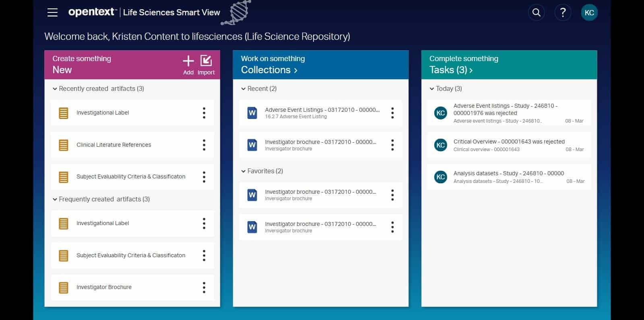Open Analysis datasets Study task
The height and width of the screenshot is (320, 644).
tap(509, 177)
